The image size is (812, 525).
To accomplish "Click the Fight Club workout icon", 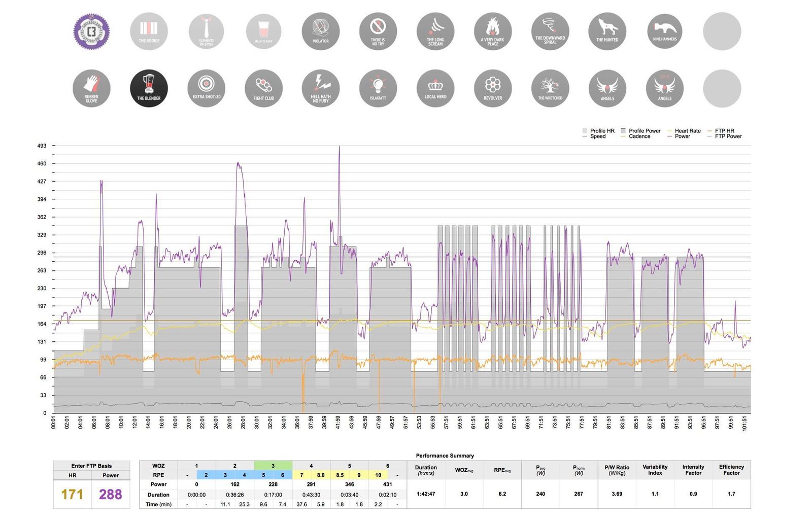I will point(263,89).
